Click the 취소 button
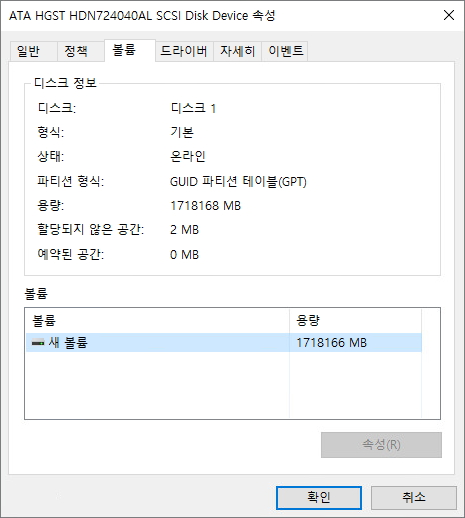Screen dimensions: 465x518 click(x=414, y=497)
